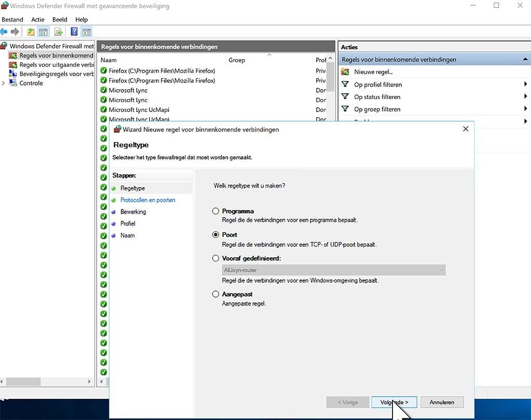
Task: Expand the Controle tree node
Action: pos(4,83)
